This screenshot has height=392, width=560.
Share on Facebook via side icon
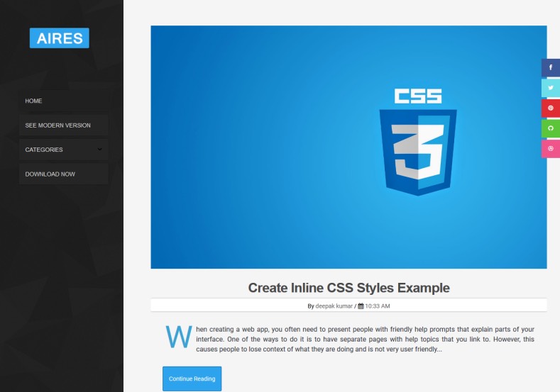point(551,67)
